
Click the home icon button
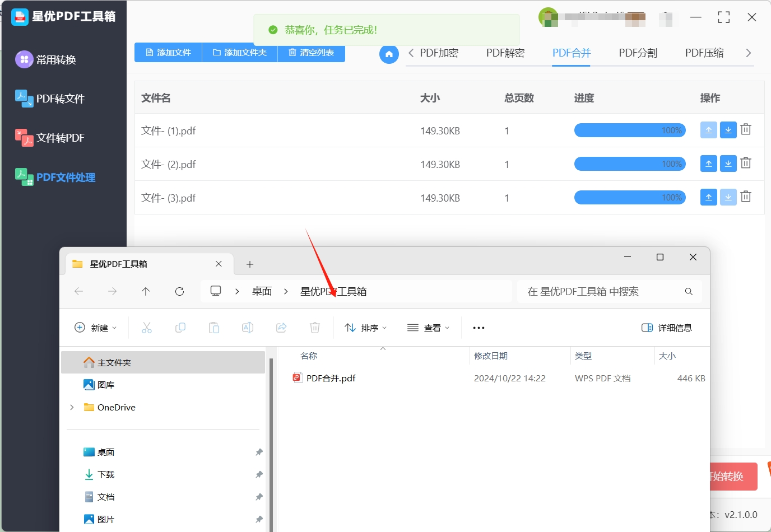click(x=389, y=54)
